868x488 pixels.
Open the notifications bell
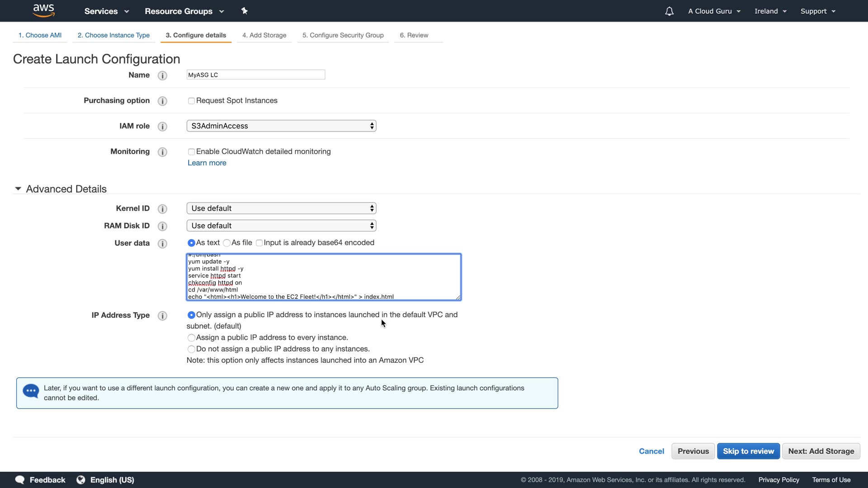pyautogui.click(x=669, y=11)
